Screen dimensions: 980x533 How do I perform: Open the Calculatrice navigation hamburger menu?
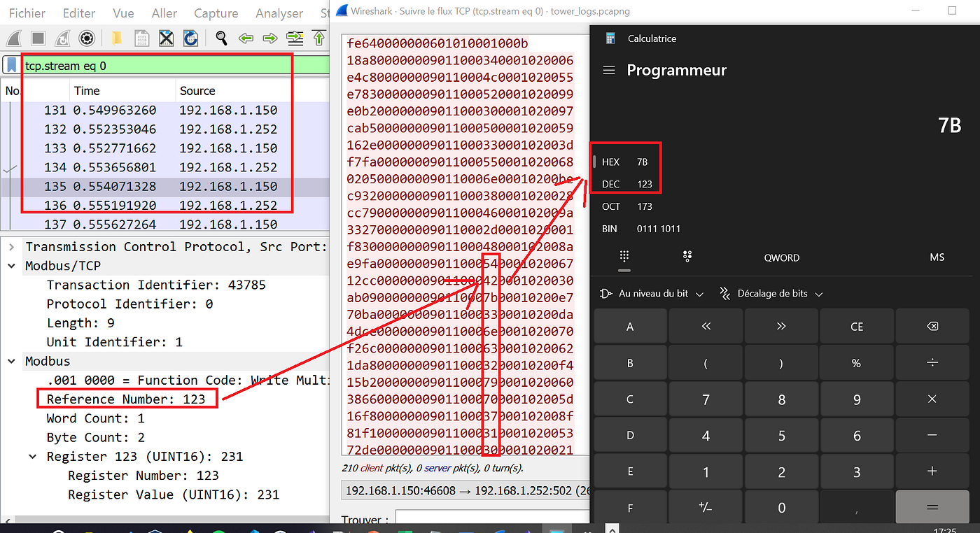click(609, 70)
